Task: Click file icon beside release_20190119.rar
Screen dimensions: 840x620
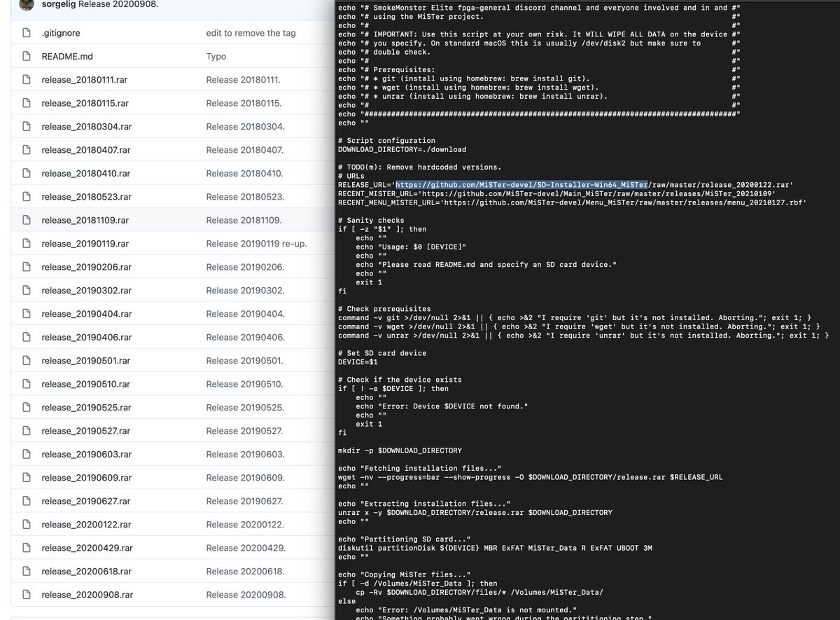Action: tap(26, 244)
